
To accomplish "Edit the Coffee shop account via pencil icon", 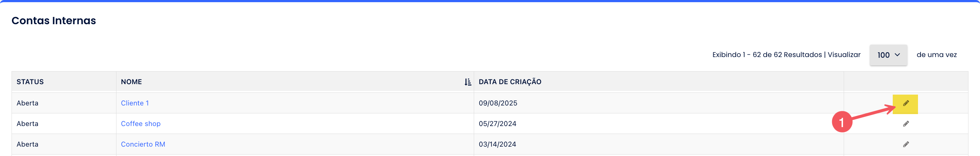I will pyautogui.click(x=906, y=124).
